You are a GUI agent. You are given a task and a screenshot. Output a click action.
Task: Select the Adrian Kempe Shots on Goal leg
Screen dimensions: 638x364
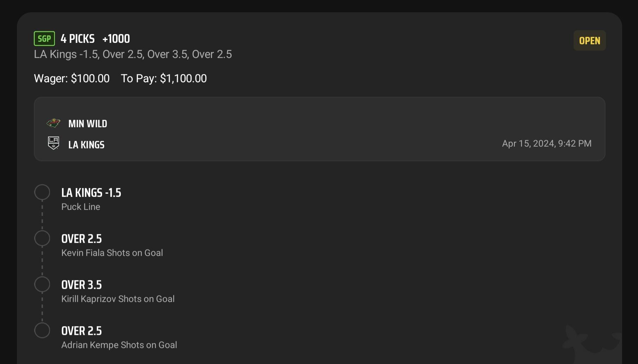(x=119, y=337)
